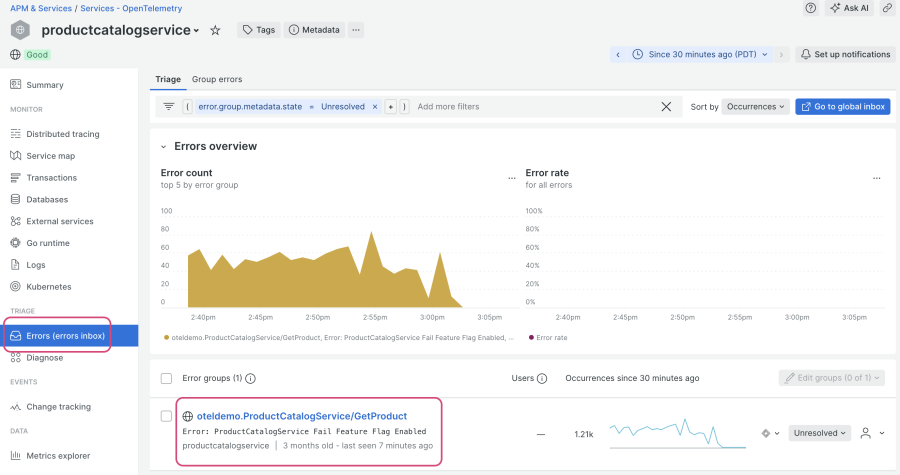Open Error rate chart options menu
The height and width of the screenshot is (475, 900).
(x=876, y=178)
